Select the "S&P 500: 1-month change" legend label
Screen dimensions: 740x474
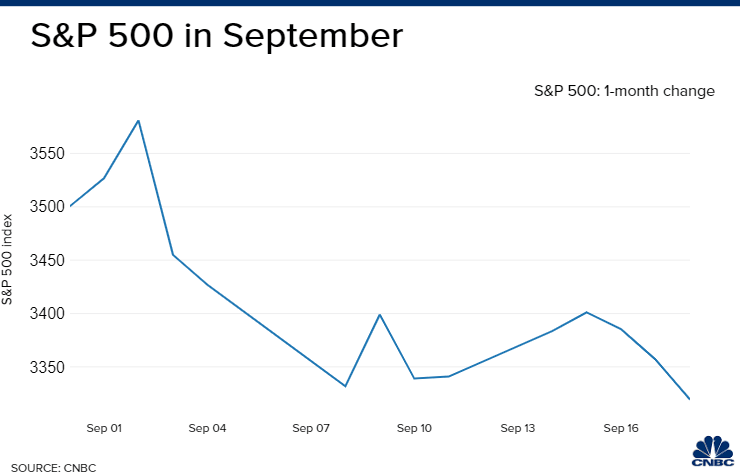pos(624,91)
